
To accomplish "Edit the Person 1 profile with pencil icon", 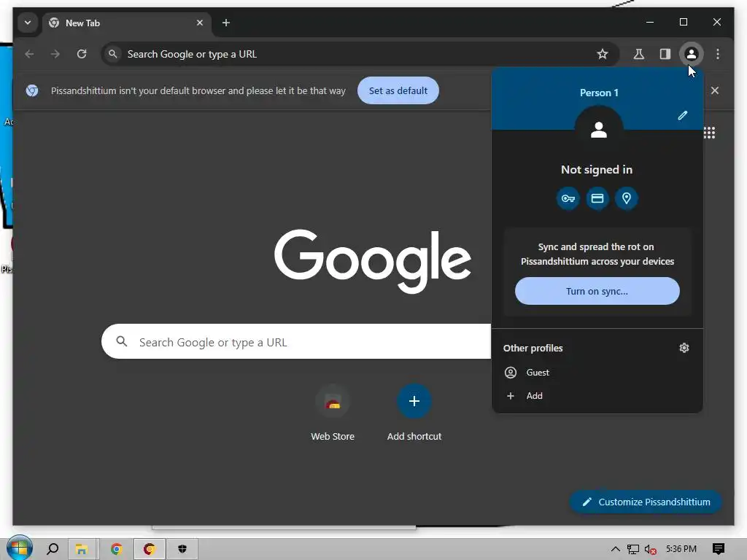I will click(683, 115).
